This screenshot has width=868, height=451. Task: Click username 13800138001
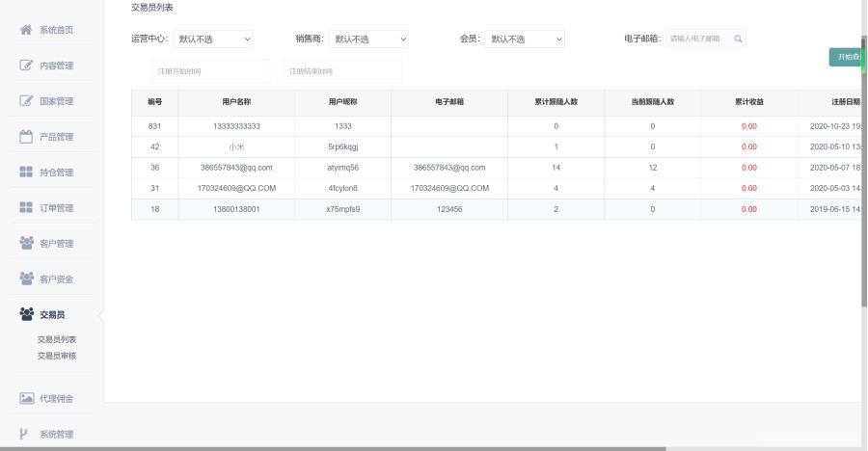[x=236, y=209]
